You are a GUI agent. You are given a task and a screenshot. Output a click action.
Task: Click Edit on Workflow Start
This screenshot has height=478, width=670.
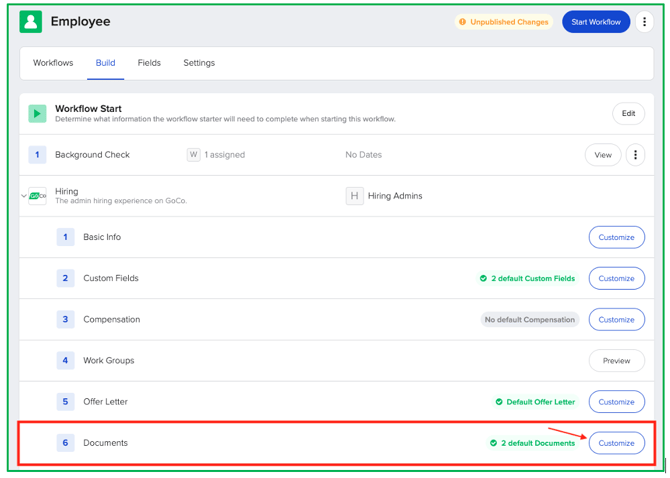[x=628, y=114]
